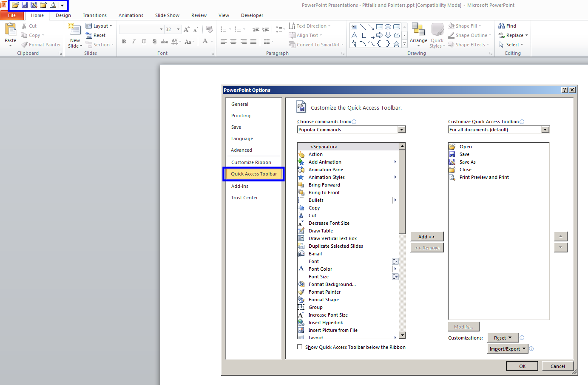This screenshot has width=588, height=385.
Task: Click the Arrange button in Drawing group
Action: (x=418, y=35)
